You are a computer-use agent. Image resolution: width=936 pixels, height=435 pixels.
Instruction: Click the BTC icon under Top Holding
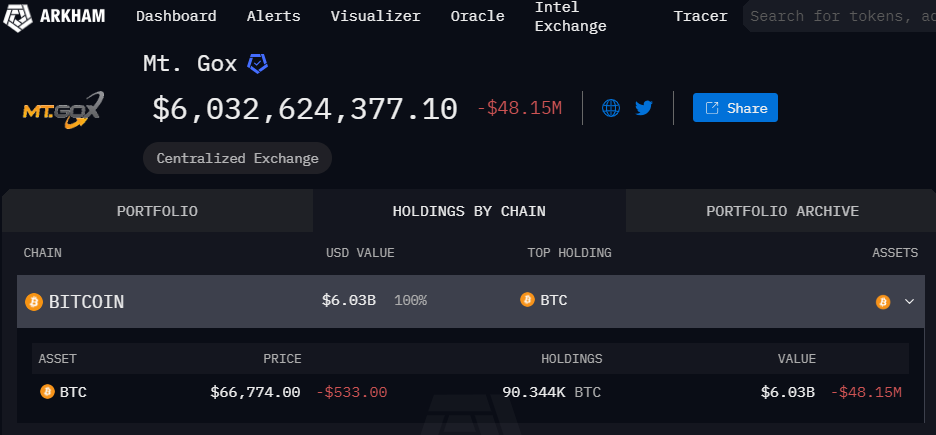(527, 300)
